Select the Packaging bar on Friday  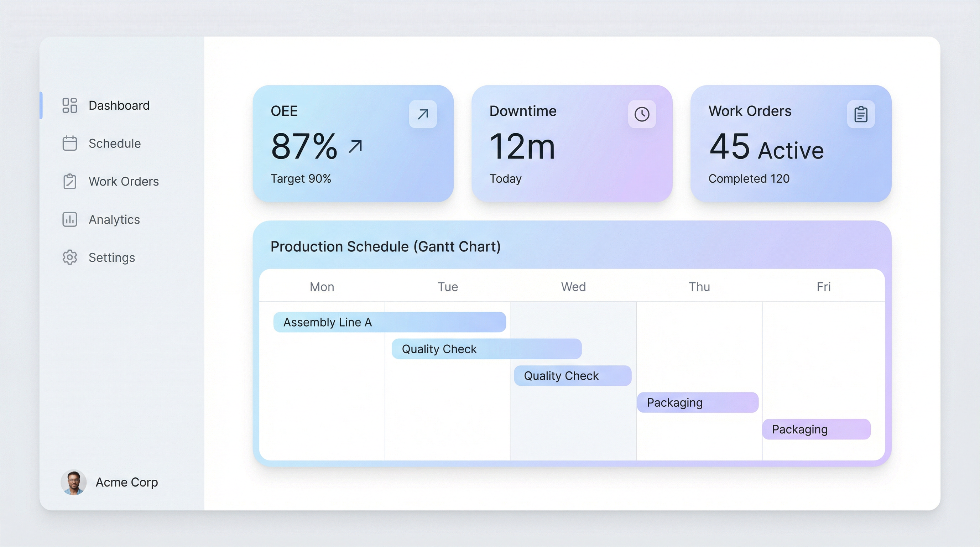817,429
